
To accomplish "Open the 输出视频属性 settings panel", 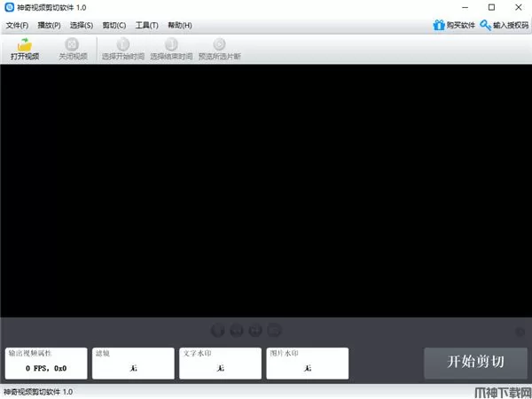I will 46,363.
